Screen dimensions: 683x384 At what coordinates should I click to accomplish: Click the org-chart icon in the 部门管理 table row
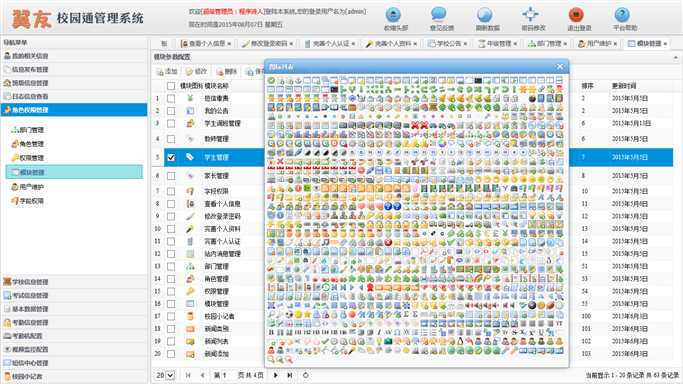(190, 266)
